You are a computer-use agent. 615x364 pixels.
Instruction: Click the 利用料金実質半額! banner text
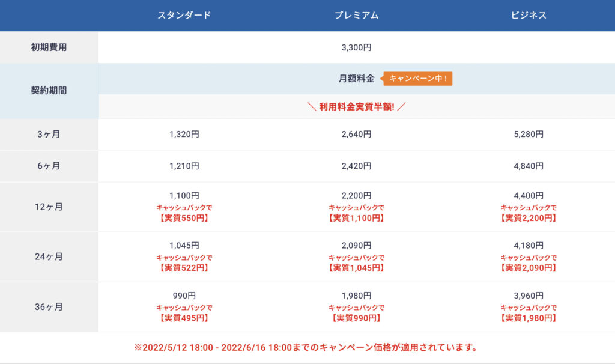(357, 107)
